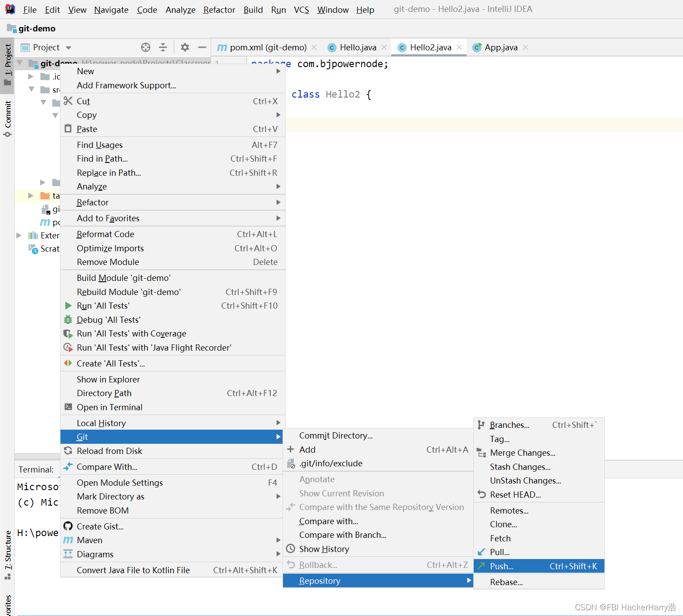Image resolution: width=683 pixels, height=616 pixels.
Task: Open the Commit tool window side button
Action: (7, 118)
